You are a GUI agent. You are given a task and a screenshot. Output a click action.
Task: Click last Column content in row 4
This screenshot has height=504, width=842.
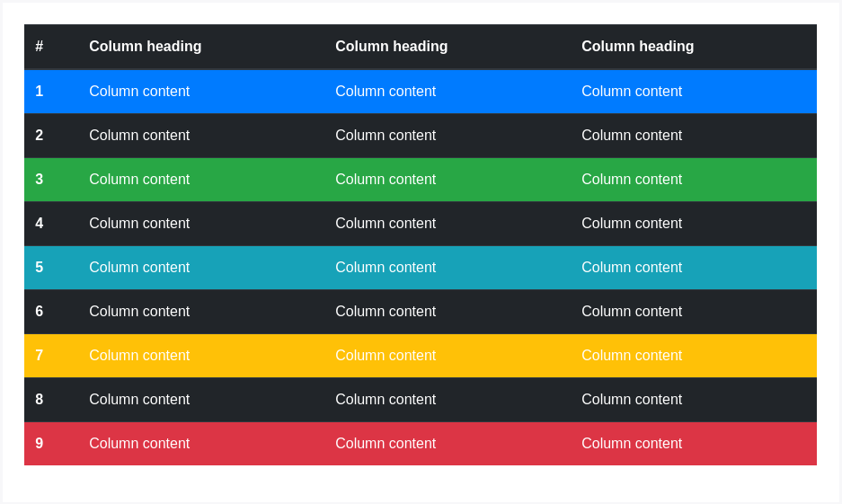pos(632,224)
